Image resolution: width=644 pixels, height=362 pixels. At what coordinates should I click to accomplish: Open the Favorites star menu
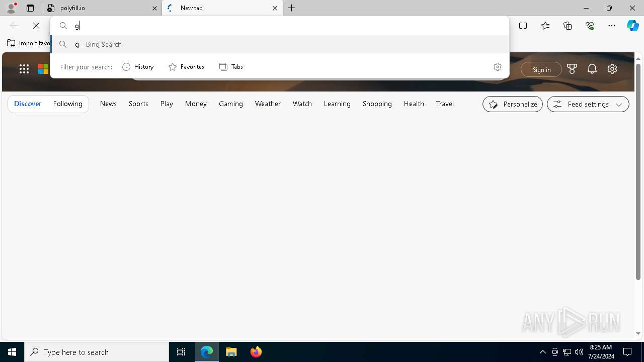point(545,26)
